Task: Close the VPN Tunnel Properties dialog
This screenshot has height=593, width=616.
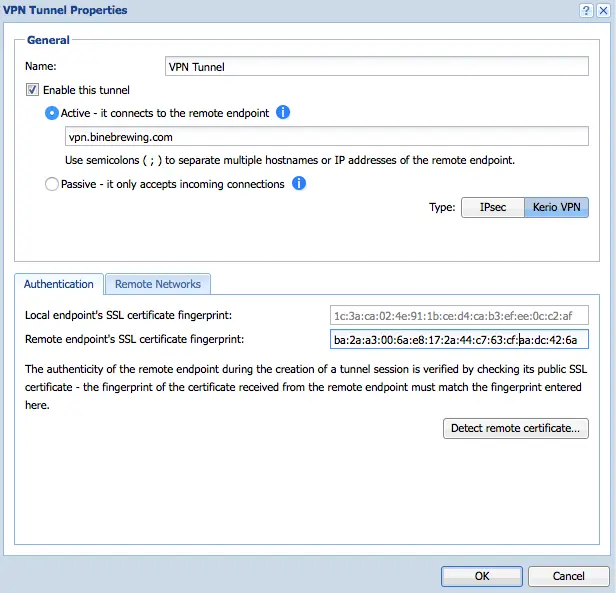Action: 603,10
